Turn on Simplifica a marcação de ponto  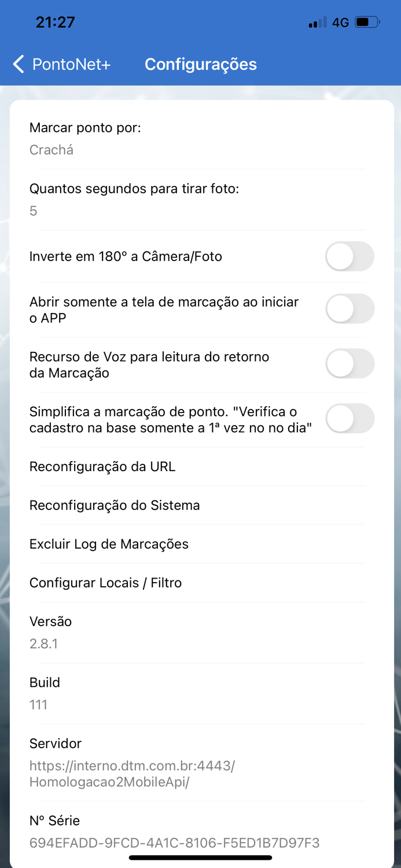pyautogui.click(x=350, y=418)
